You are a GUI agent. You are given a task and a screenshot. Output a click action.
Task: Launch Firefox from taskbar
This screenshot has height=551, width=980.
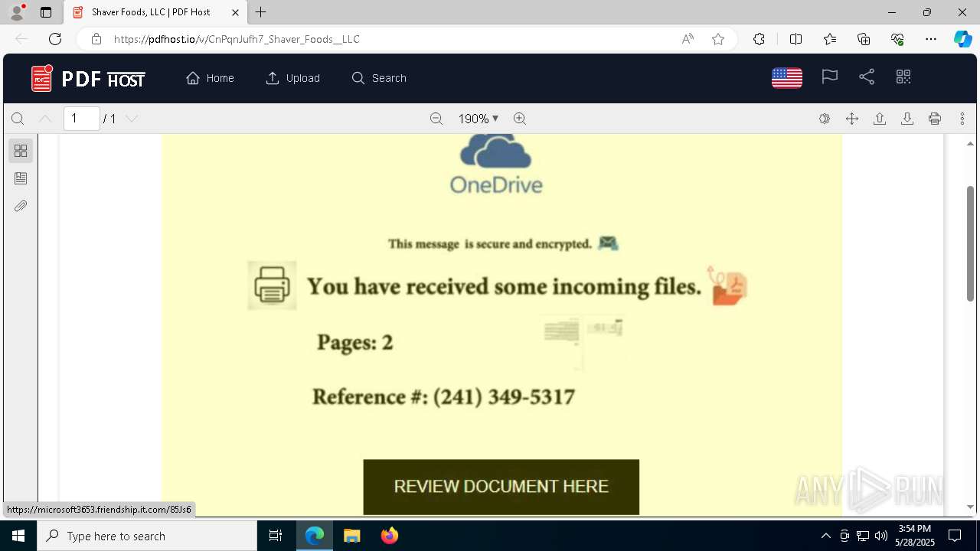coord(390,536)
